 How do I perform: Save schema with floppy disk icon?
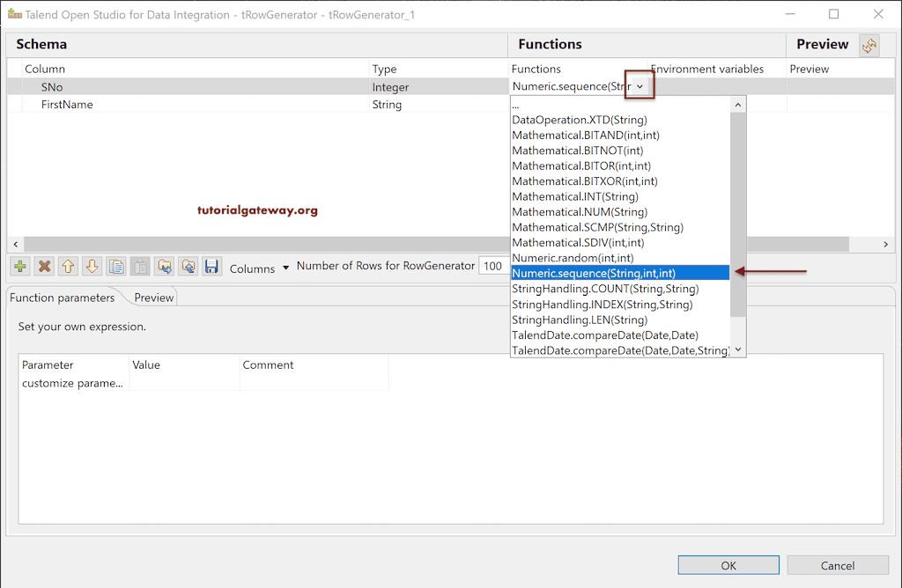[x=211, y=267]
